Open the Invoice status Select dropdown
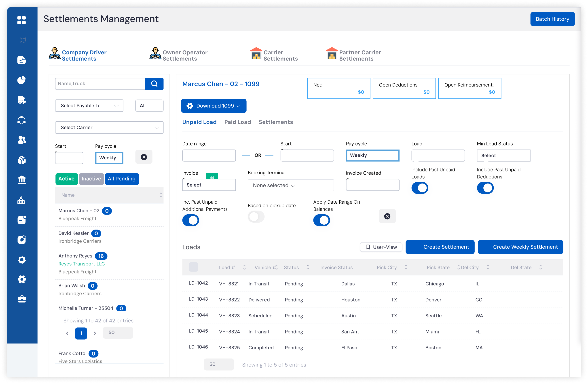Viewport: 588px width, 384px height. 209,185
